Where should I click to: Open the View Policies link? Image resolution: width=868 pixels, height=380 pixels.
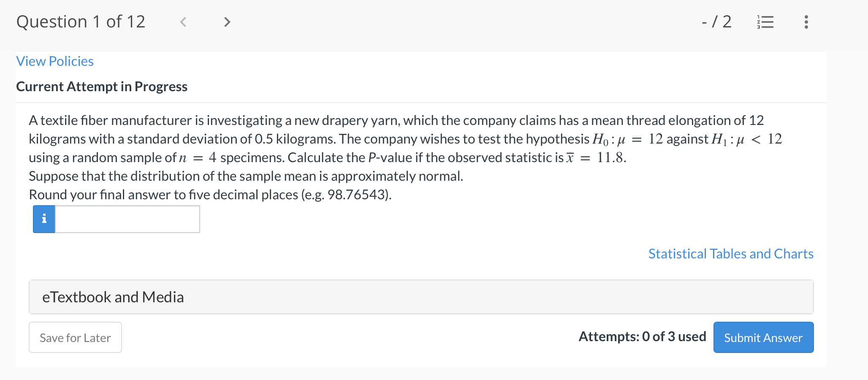pos(54,61)
